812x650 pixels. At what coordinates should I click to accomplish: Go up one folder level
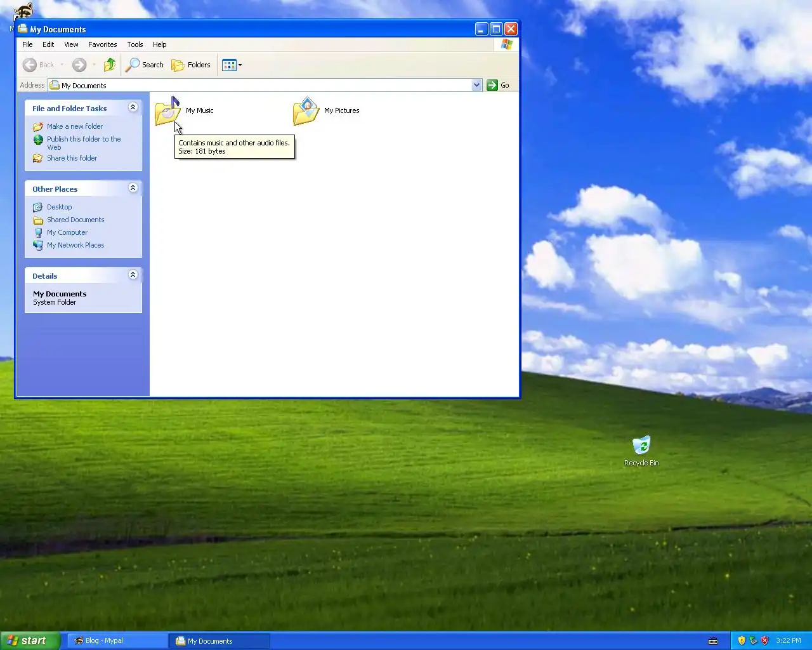(x=110, y=65)
